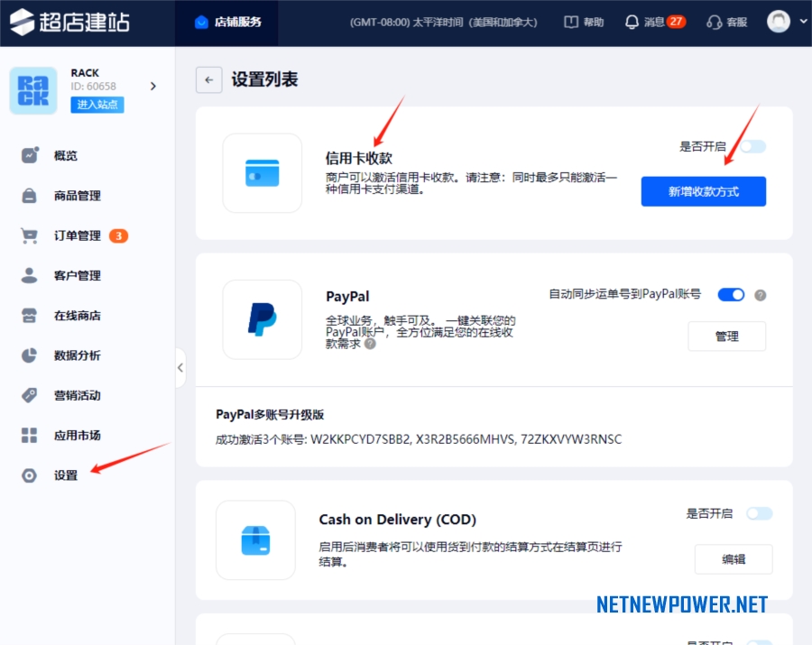The height and width of the screenshot is (645, 812).
Task: Click the 订单管理 cart icon
Action: (x=30, y=235)
